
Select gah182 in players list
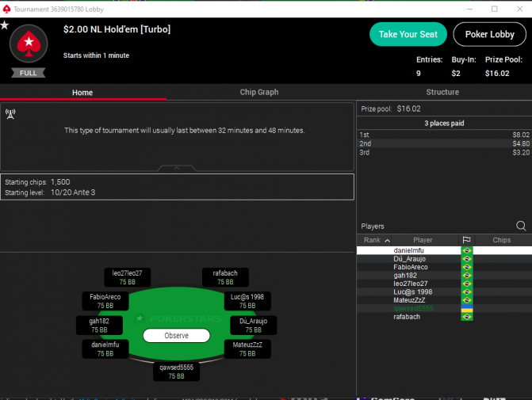coord(444,276)
